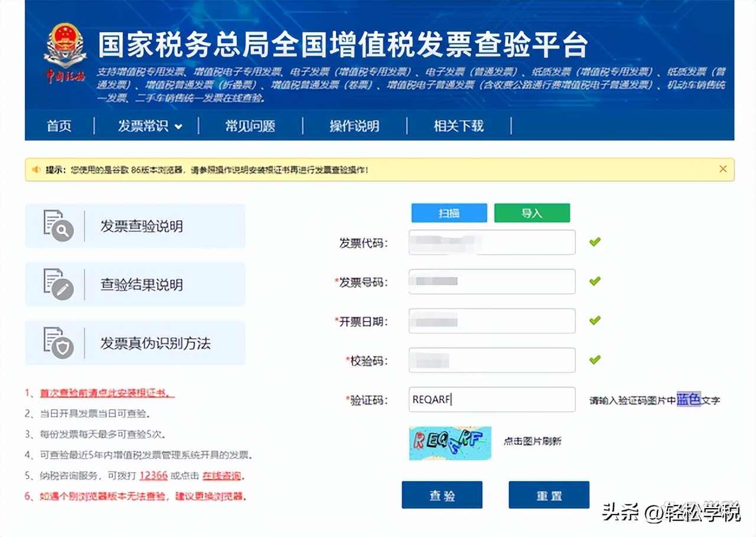Click the blue 扫描 button

pos(448,212)
